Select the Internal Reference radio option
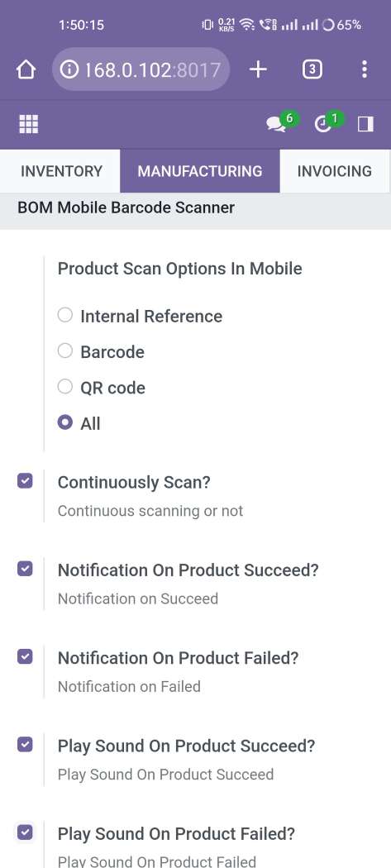The width and height of the screenshot is (391, 868). (x=65, y=316)
